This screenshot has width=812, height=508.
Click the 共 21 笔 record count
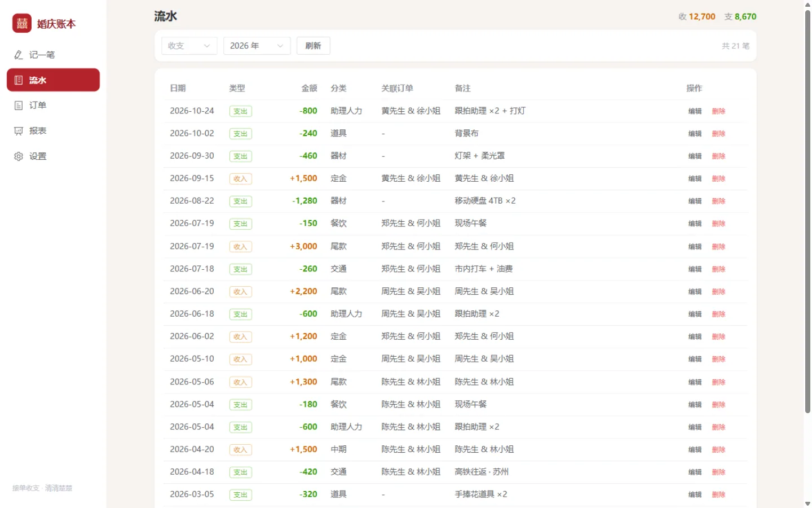tap(736, 46)
